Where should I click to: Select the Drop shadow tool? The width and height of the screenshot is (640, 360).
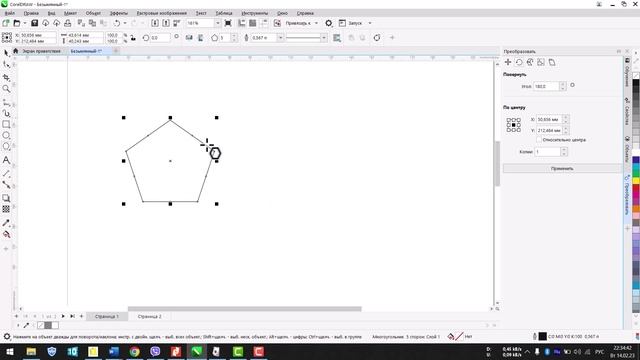pos(6,198)
